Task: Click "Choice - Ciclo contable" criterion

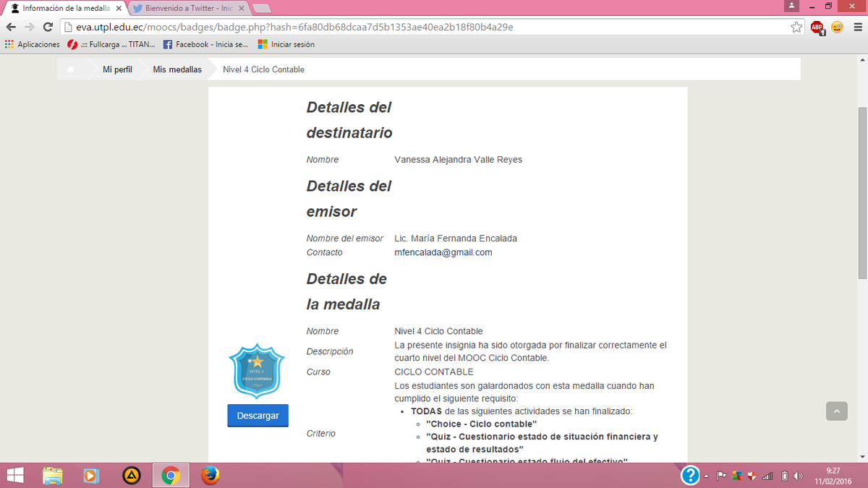Action: point(482,424)
